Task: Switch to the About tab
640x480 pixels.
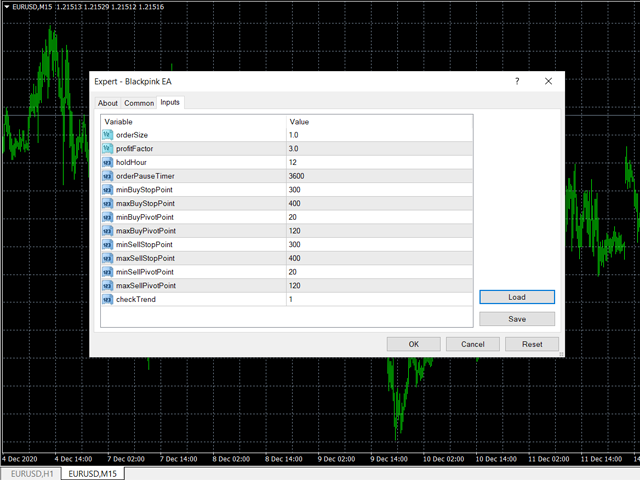Action: click(107, 103)
